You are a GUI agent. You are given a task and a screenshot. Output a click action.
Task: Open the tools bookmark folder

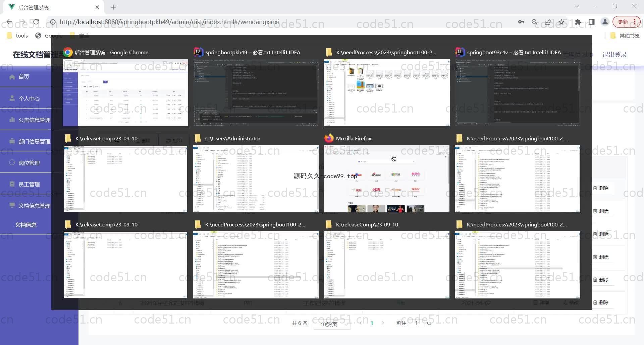coord(17,36)
